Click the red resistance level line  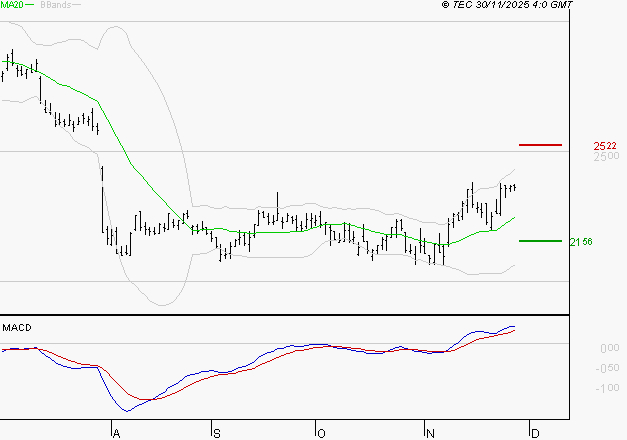(x=540, y=145)
